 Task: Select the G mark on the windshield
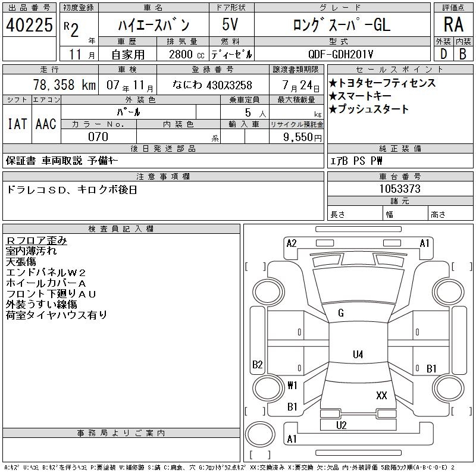[x=341, y=313]
